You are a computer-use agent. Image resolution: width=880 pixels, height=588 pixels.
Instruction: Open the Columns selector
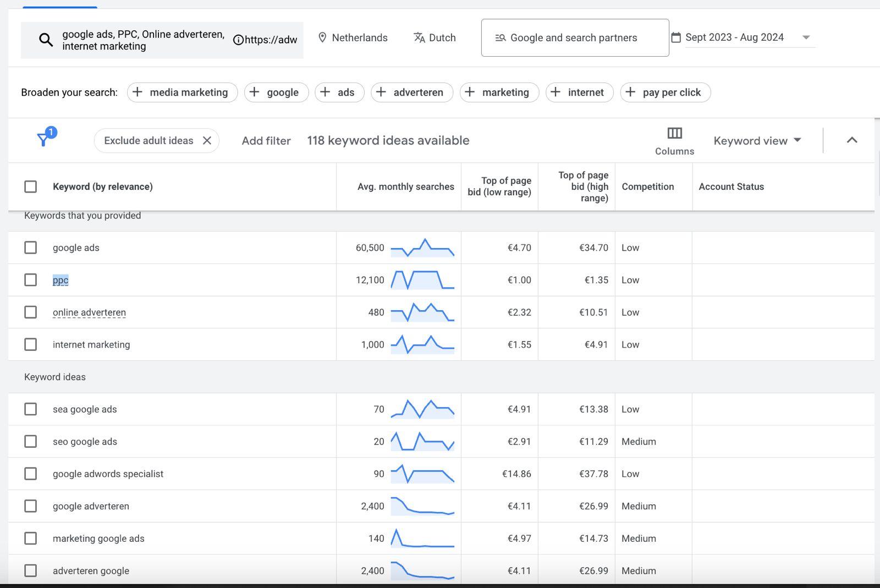674,141
